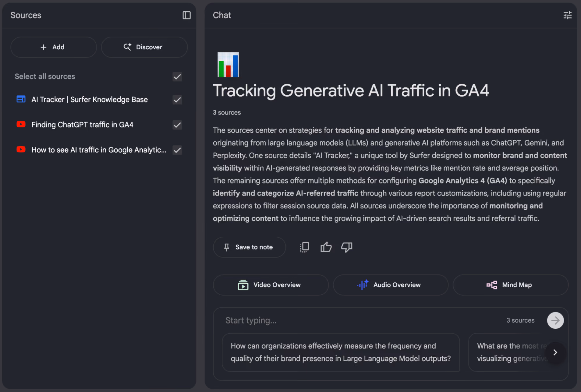Click the notebook bar chart emoji icon

tap(228, 64)
